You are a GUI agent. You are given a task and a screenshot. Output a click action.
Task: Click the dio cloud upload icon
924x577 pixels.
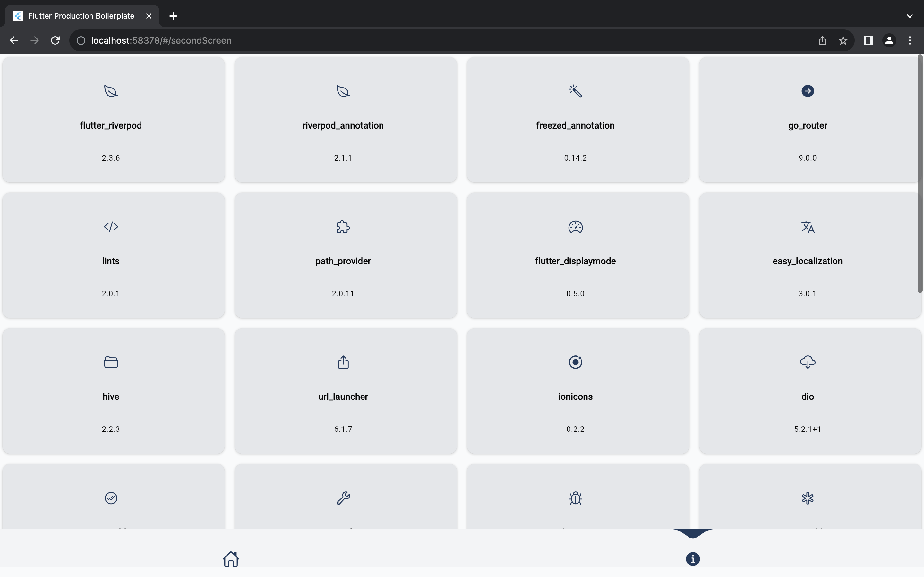(x=808, y=362)
